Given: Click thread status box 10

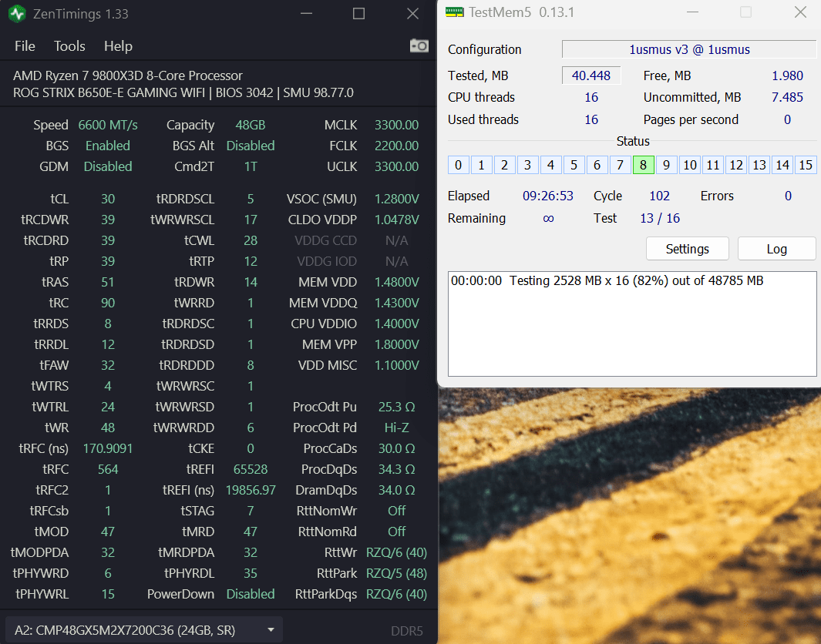Looking at the screenshot, I should [x=690, y=166].
